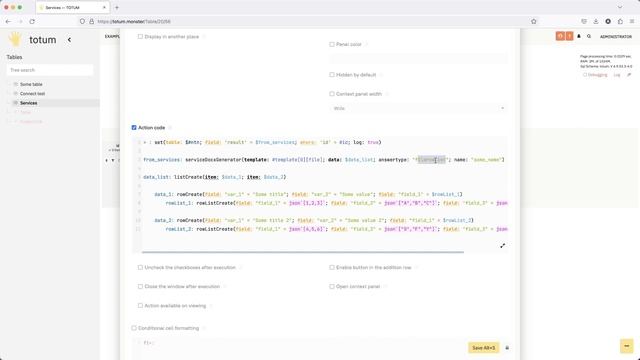Open the browser hamburger menu
The width and height of the screenshot is (640, 360).
[x=632, y=21]
